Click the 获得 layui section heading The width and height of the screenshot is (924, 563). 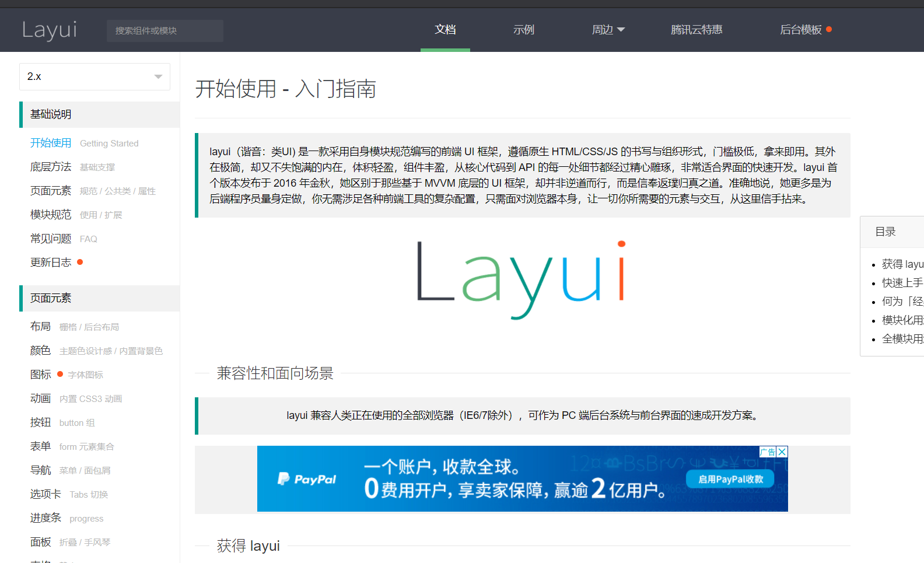(248, 546)
